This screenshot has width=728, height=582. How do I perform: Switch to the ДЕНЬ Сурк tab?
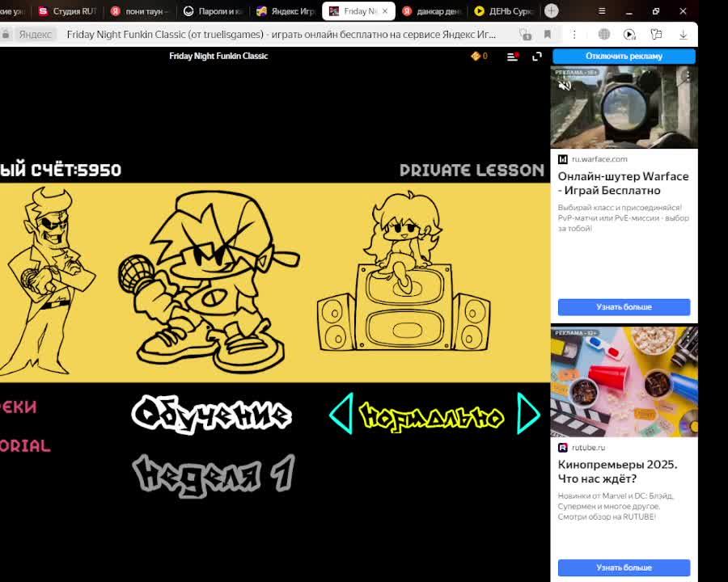[504, 11]
